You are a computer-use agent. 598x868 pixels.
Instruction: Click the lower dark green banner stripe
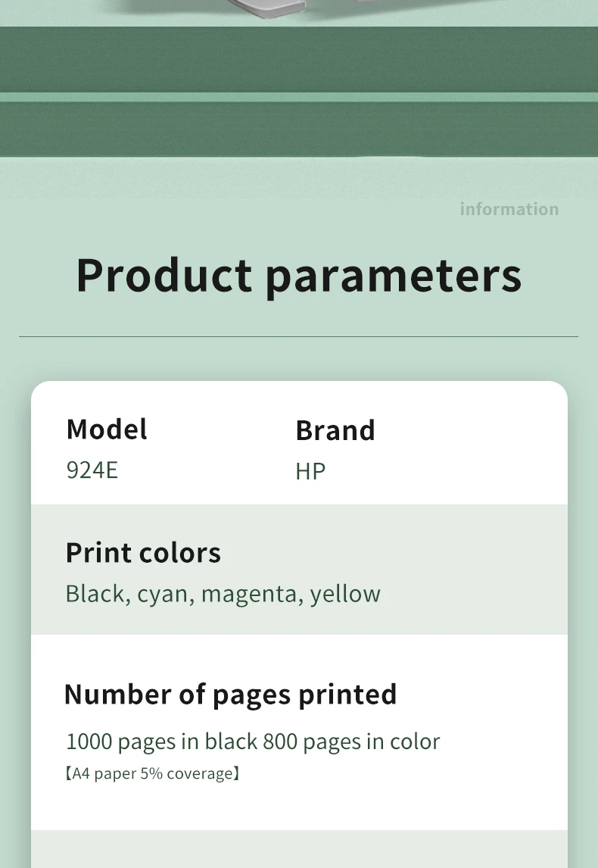pos(298,129)
